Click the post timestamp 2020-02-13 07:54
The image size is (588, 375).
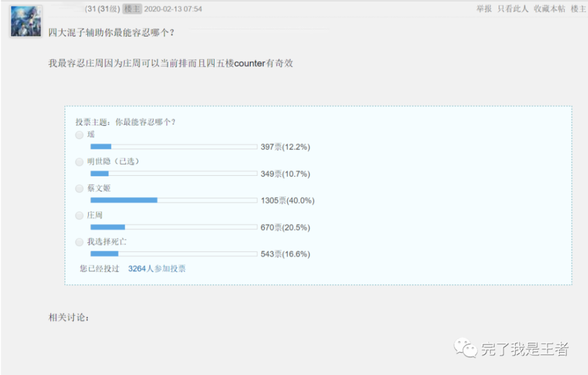coord(173,9)
